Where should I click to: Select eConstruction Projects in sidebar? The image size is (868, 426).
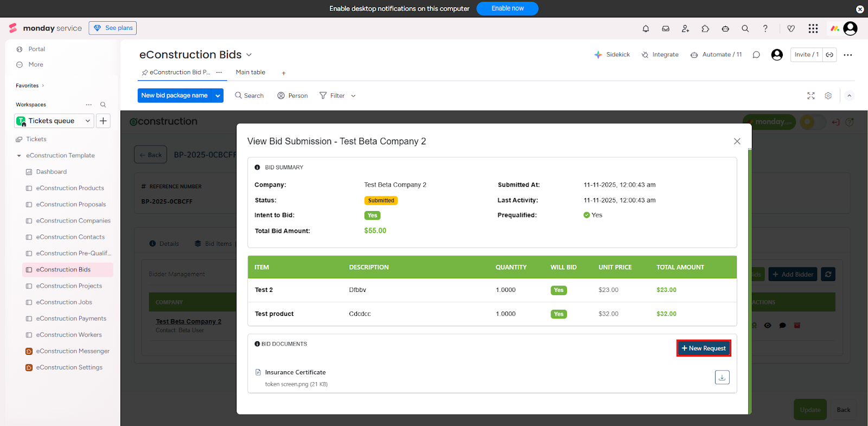[69, 286]
